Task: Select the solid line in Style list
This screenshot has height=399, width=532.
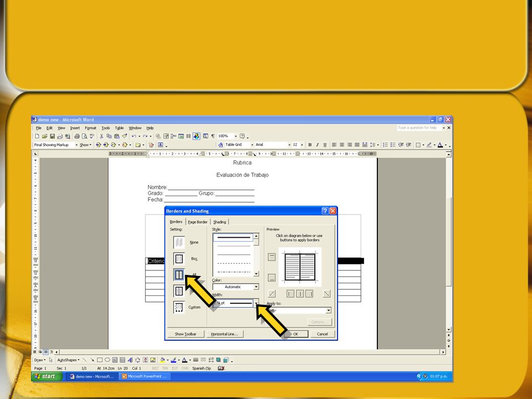Action: tap(233, 237)
